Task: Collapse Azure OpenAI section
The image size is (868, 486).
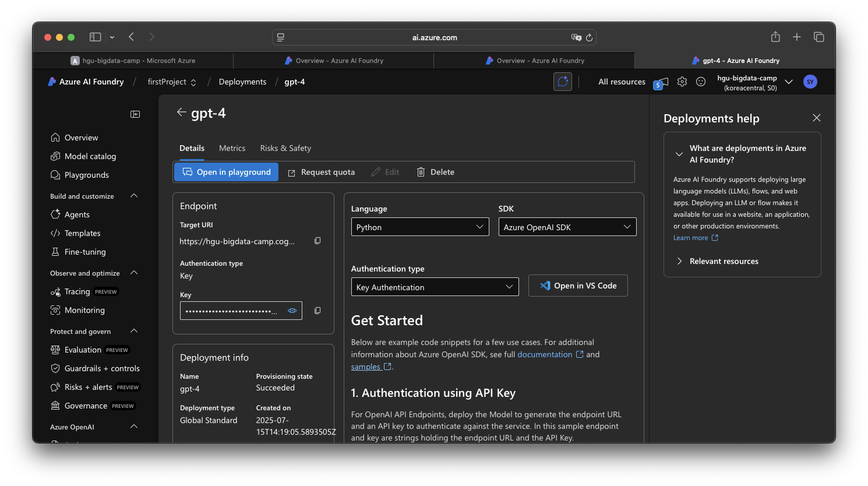Action: [x=134, y=427]
